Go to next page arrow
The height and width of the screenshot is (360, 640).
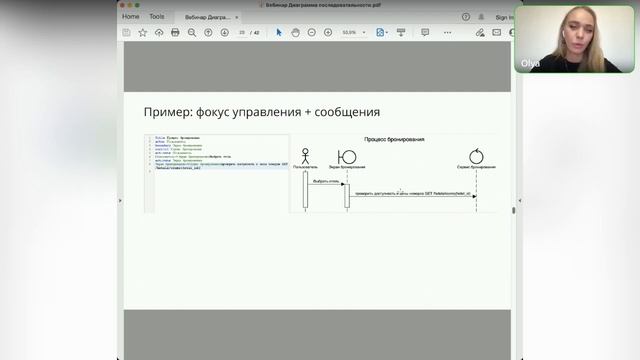(224, 32)
